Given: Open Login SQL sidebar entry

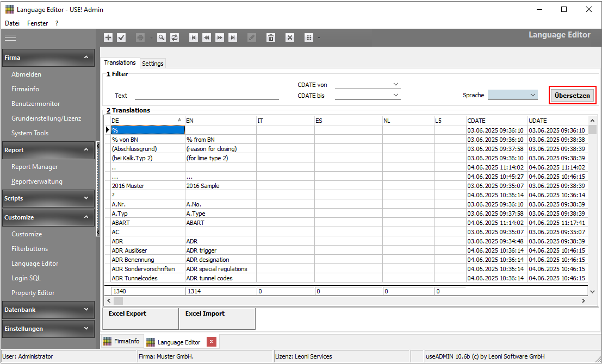Looking at the screenshot, I should pyautogui.click(x=26, y=278).
